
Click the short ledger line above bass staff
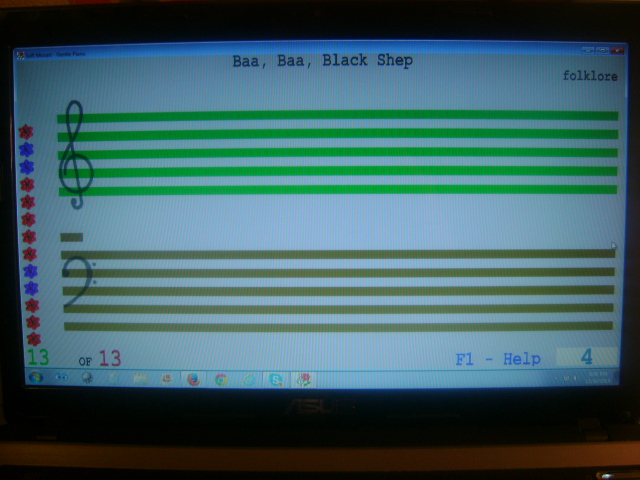click(71, 237)
